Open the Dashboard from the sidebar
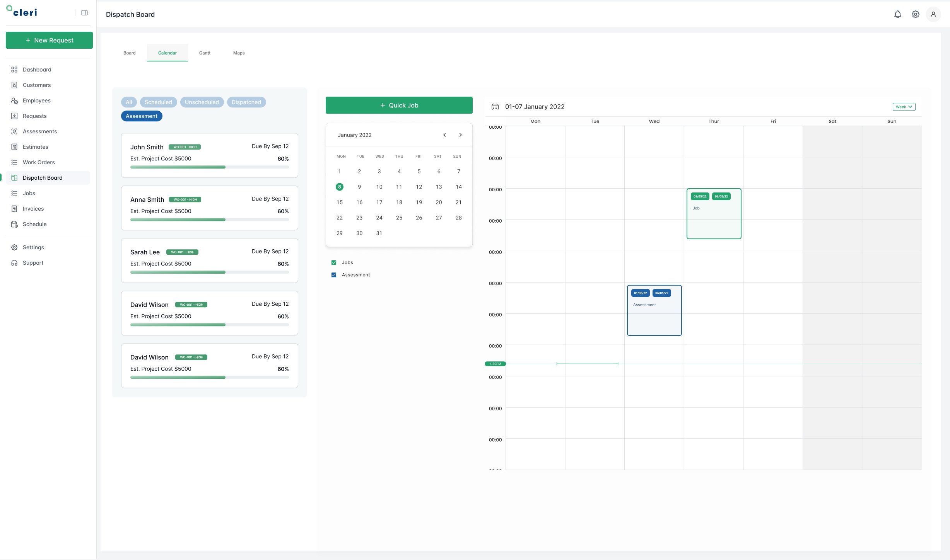The width and height of the screenshot is (950, 560). [37, 70]
